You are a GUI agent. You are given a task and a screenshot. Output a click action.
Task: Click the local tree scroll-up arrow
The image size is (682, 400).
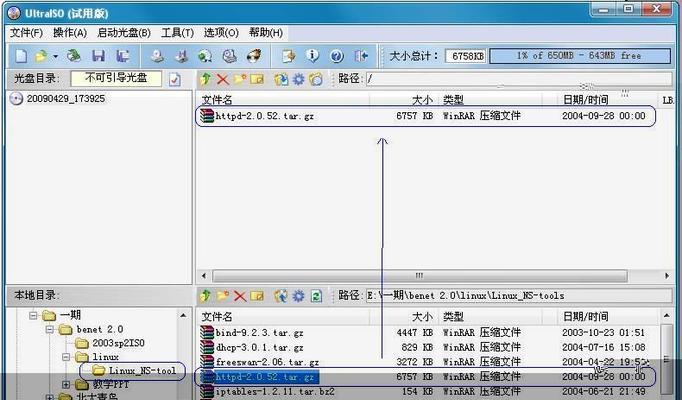pos(184,315)
